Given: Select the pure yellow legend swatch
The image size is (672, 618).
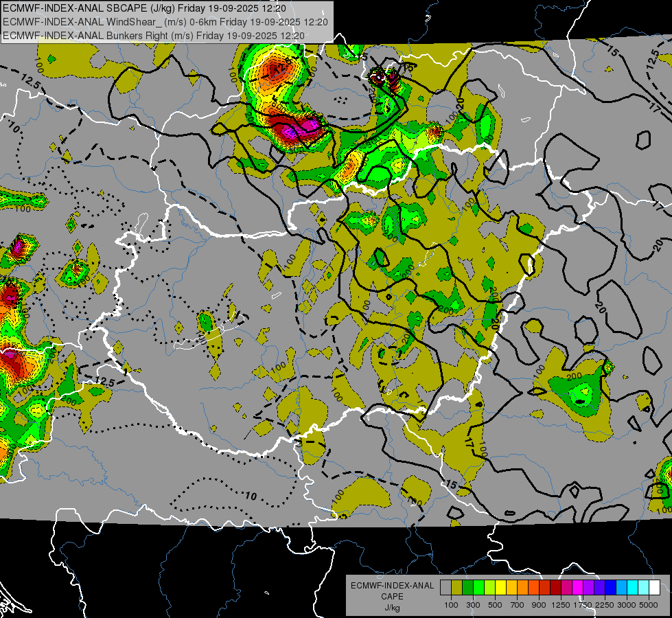Looking at the screenshot, I should (500, 588).
